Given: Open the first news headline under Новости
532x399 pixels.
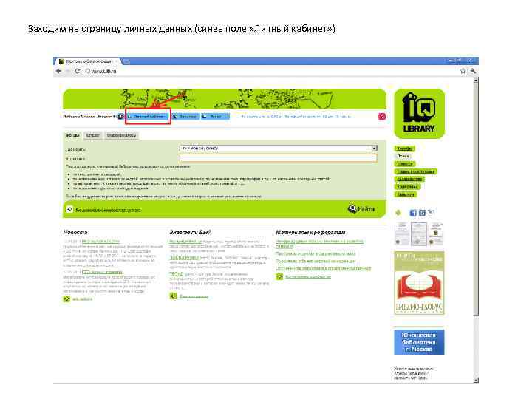Looking at the screenshot, I should (x=100, y=242).
